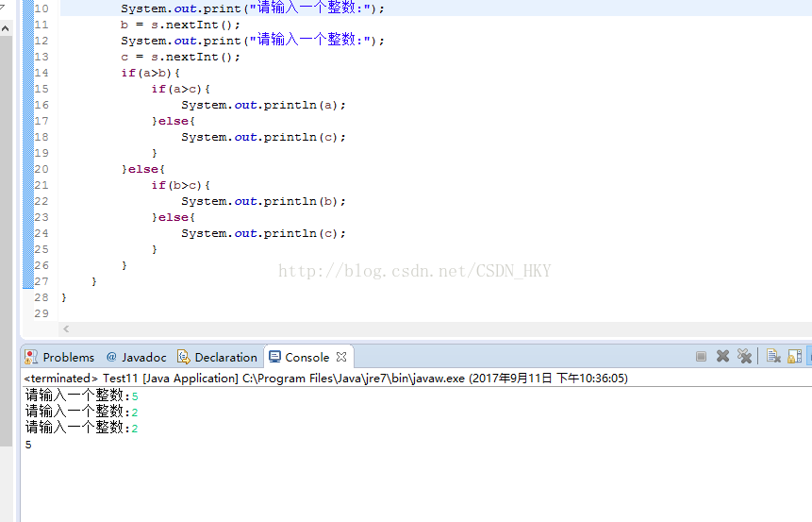Click the green input value 5 in console
Image resolution: width=812 pixels, height=522 pixels.
pos(135,396)
